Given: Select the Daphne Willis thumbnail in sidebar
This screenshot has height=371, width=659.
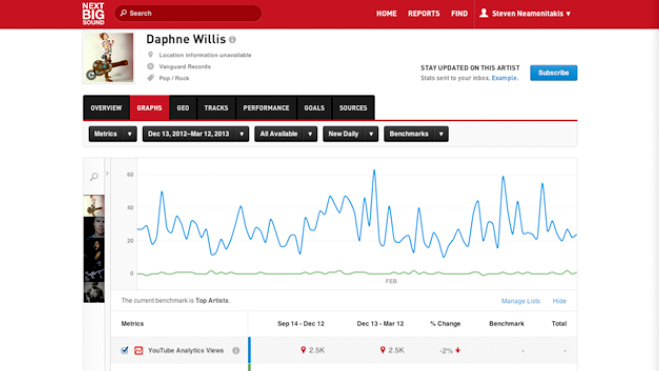Looking at the screenshot, I should (94, 206).
